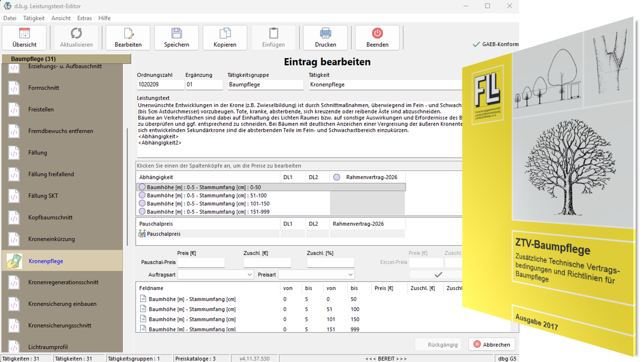The width and height of the screenshot is (644, 362).
Task: Click the red Beenden power icon
Action: [x=377, y=34]
